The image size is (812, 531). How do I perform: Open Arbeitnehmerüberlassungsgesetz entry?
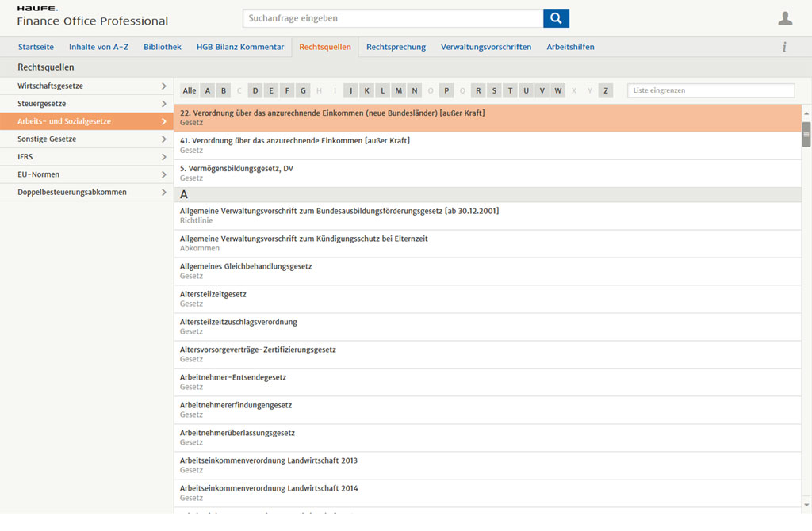488,437
